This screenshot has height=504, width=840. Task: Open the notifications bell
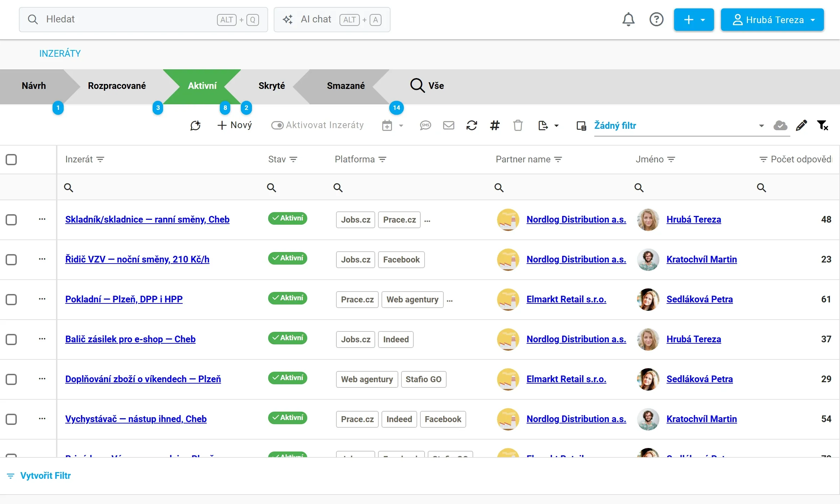click(628, 20)
